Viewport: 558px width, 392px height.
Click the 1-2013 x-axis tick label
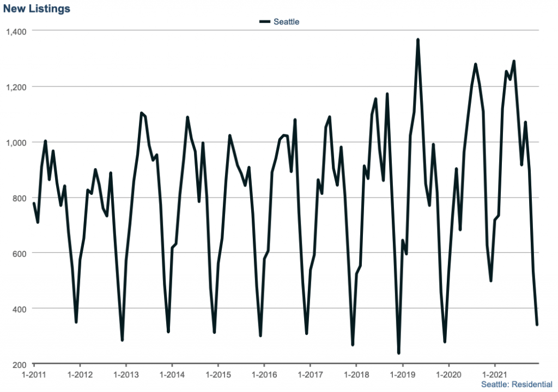coord(126,375)
